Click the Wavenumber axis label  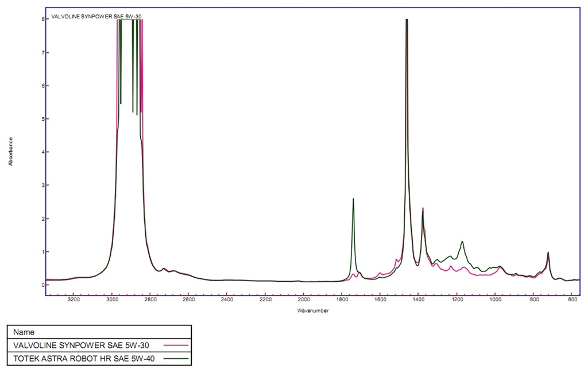click(313, 311)
